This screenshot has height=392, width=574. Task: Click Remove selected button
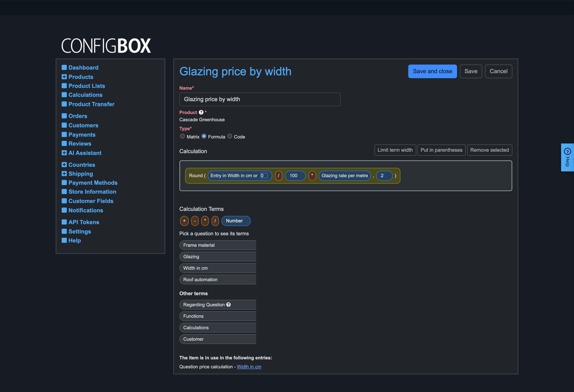pos(490,150)
